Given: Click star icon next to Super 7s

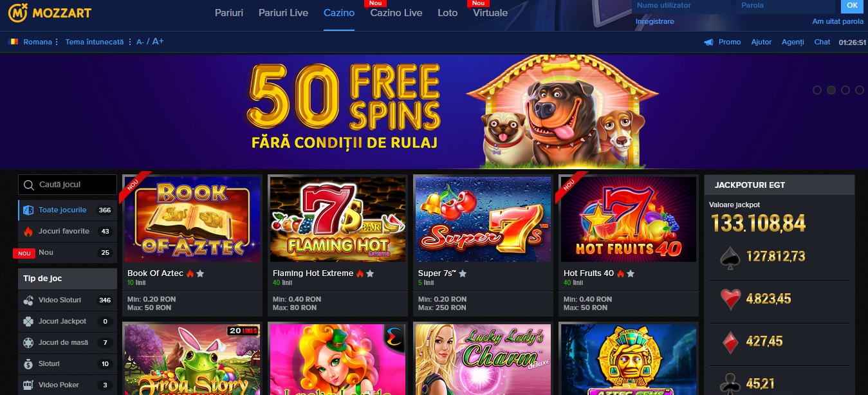Looking at the screenshot, I should click(463, 273).
